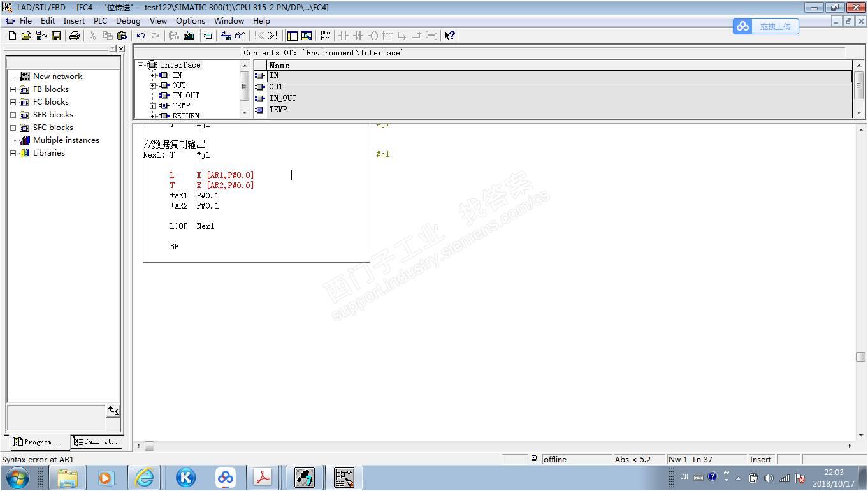The image size is (868, 491).
Task: Click the Open branch icon
Action: (x=401, y=36)
